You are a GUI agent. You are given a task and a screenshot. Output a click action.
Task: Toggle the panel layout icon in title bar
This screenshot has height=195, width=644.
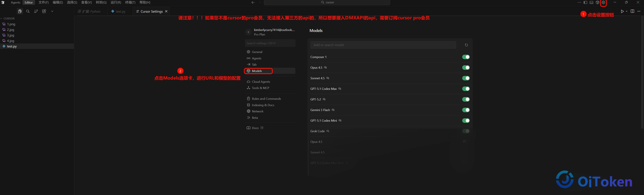(x=591, y=3)
